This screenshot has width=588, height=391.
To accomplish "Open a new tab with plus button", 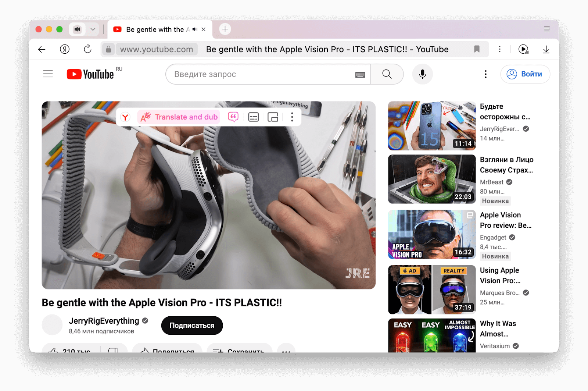I will 225,29.
